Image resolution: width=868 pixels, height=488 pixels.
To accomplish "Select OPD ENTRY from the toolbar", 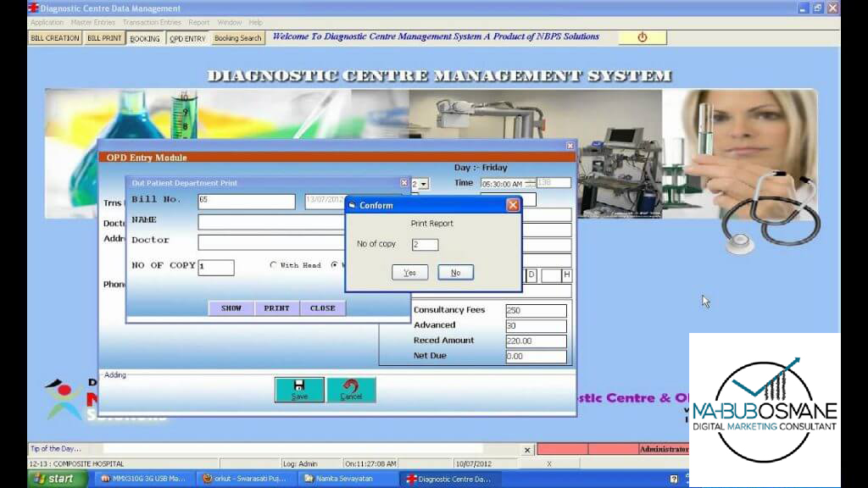I will coord(187,37).
